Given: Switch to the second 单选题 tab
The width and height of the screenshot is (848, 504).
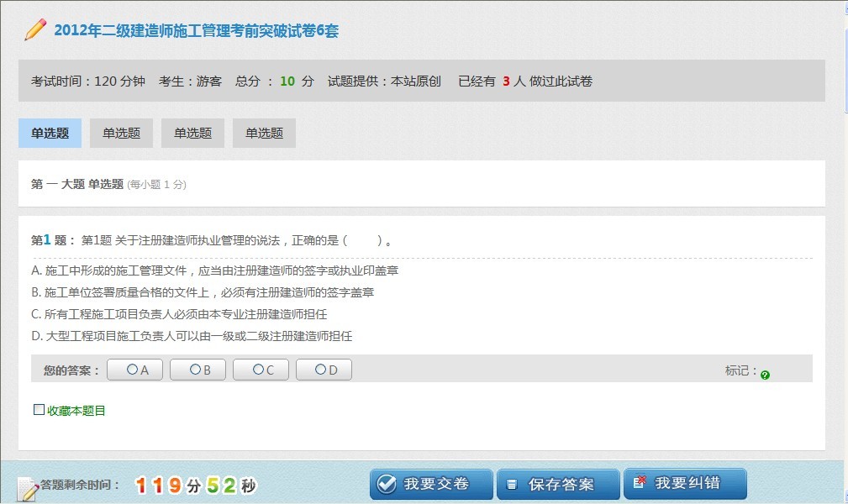Looking at the screenshot, I should point(120,133).
